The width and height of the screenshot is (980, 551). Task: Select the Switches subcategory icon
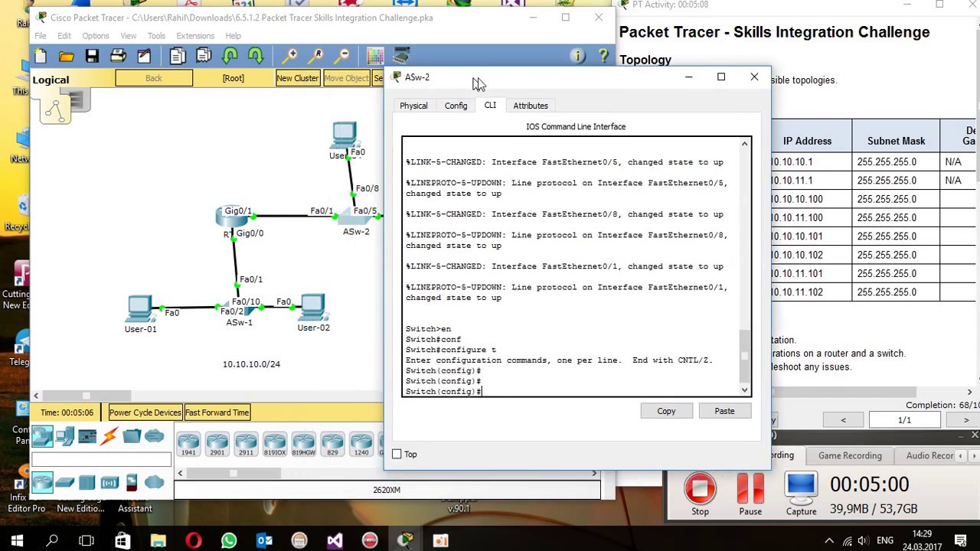(x=65, y=482)
